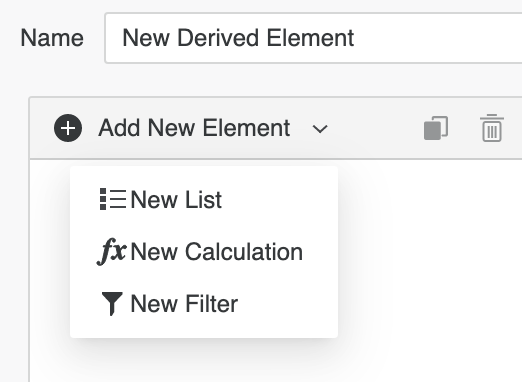The image size is (522, 382).
Task: Click the Name field label
Action: coord(52,38)
